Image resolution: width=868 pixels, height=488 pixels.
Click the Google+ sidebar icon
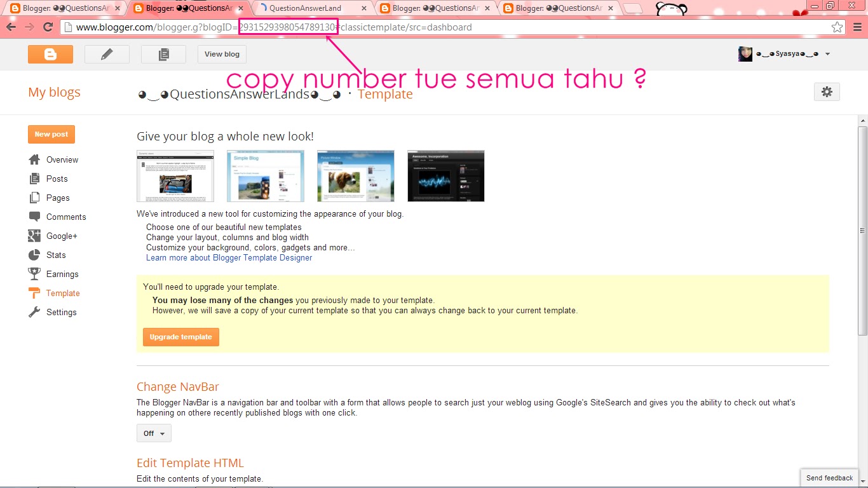coord(34,236)
